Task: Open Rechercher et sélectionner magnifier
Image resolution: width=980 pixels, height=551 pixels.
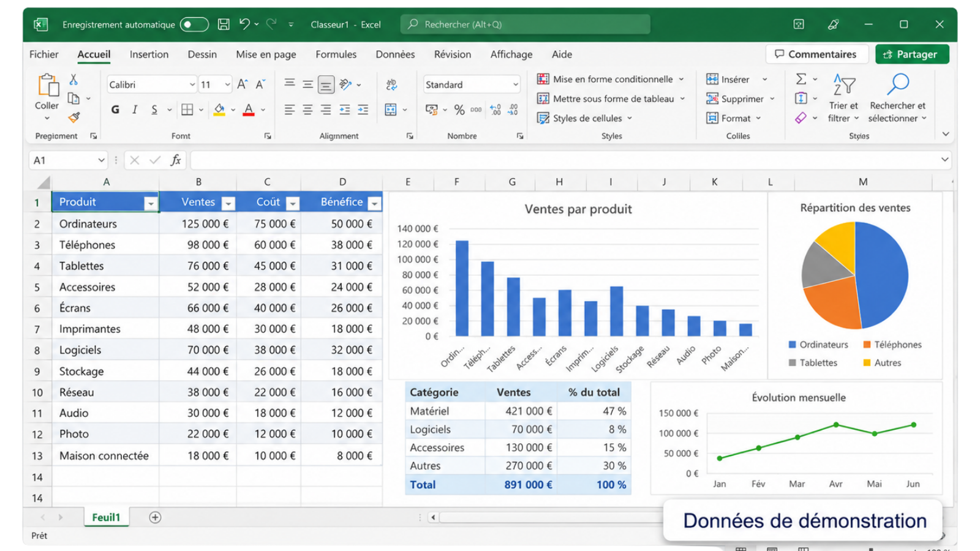Action: pos(898,98)
